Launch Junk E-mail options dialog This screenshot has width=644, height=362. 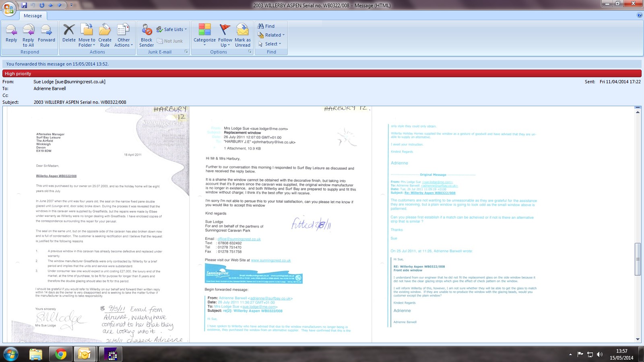186,51
